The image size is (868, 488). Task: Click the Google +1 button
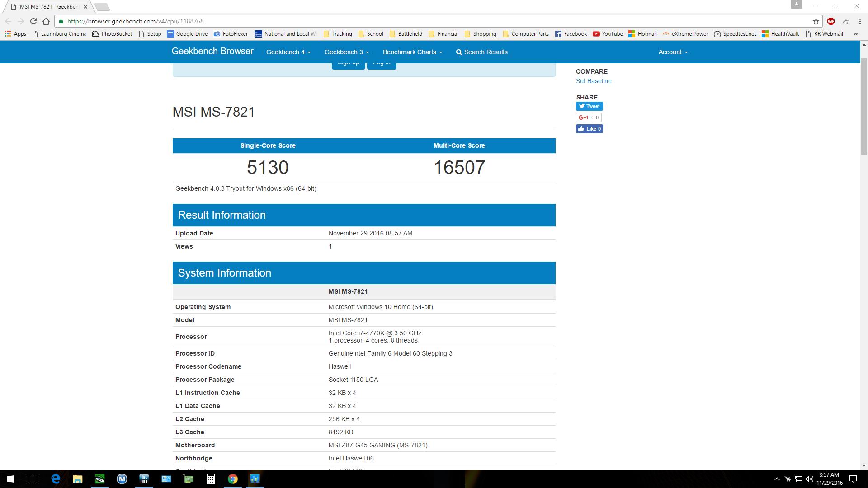(x=583, y=117)
